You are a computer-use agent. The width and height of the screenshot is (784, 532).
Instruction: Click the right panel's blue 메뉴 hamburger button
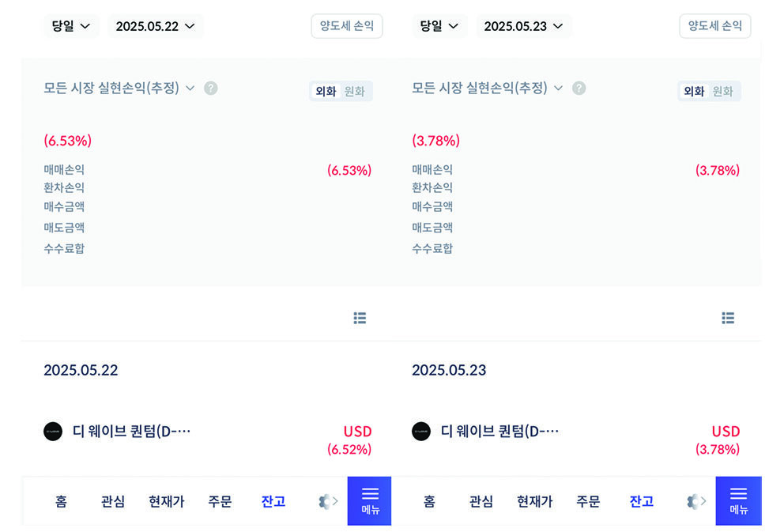pyautogui.click(x=738, y=500)
